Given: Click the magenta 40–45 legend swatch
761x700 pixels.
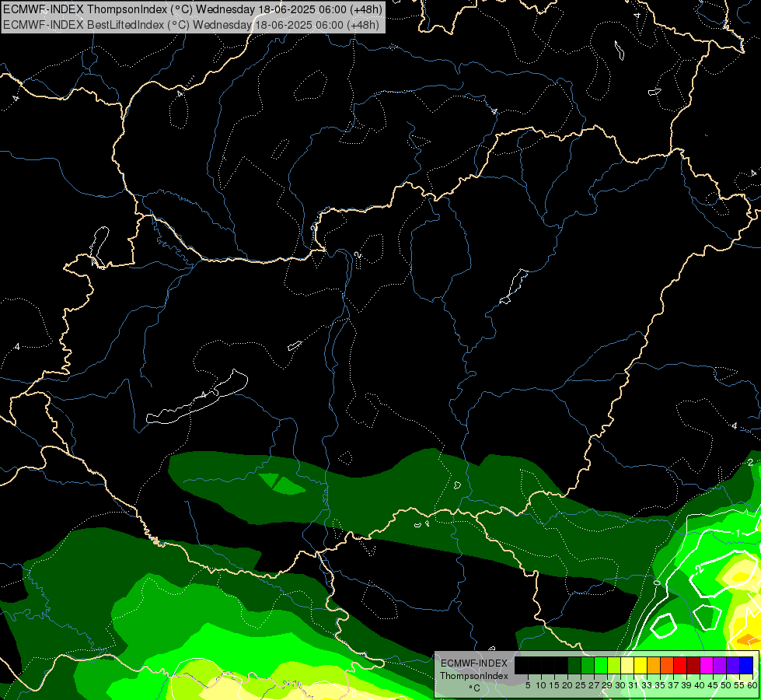Looking at the screenshot, I should [707, 665].
